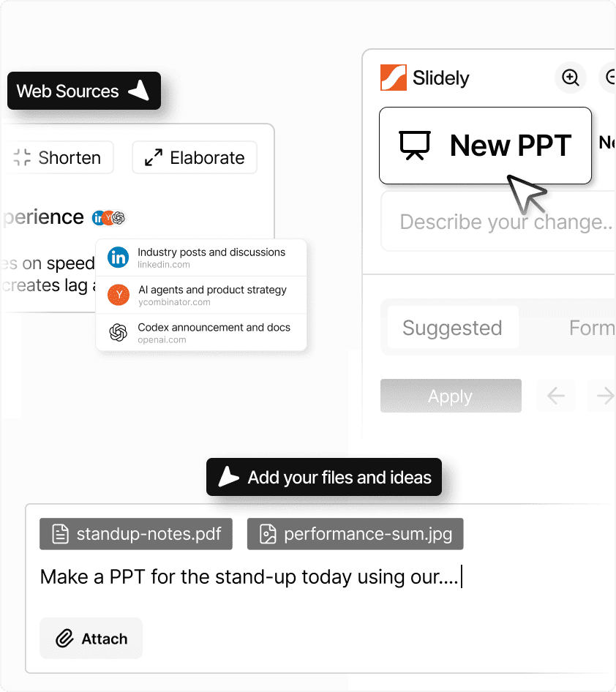Click the left arrow beside Apply
This screenshot has width=616, height=692.
[x=555, y=396]
